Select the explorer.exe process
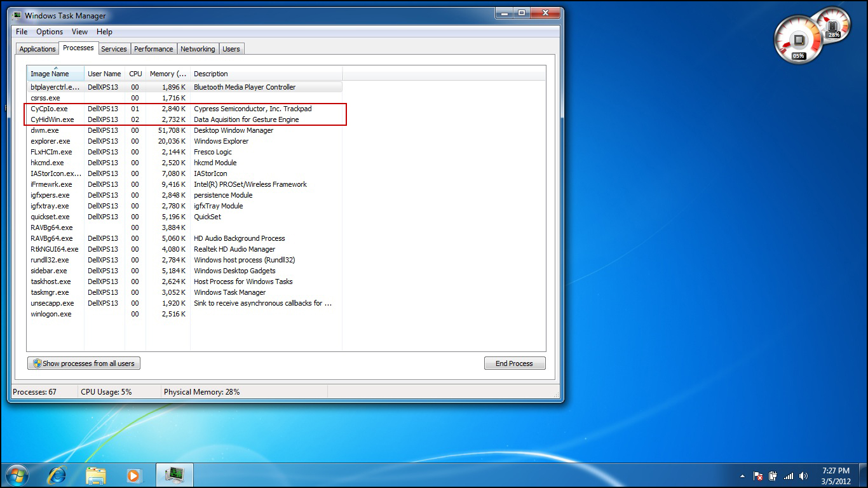Screen dimensions: 868x488 185,141
